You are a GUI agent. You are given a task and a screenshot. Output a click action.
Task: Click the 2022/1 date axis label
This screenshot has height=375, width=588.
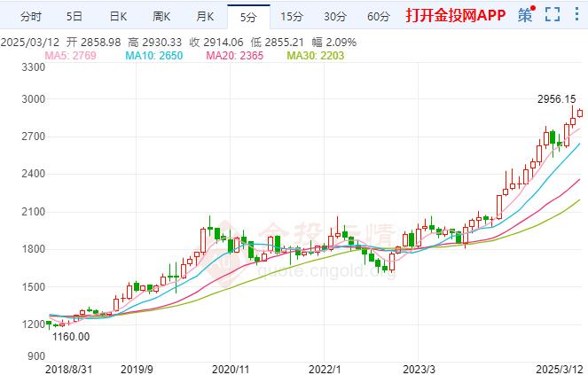coord(325,369)
